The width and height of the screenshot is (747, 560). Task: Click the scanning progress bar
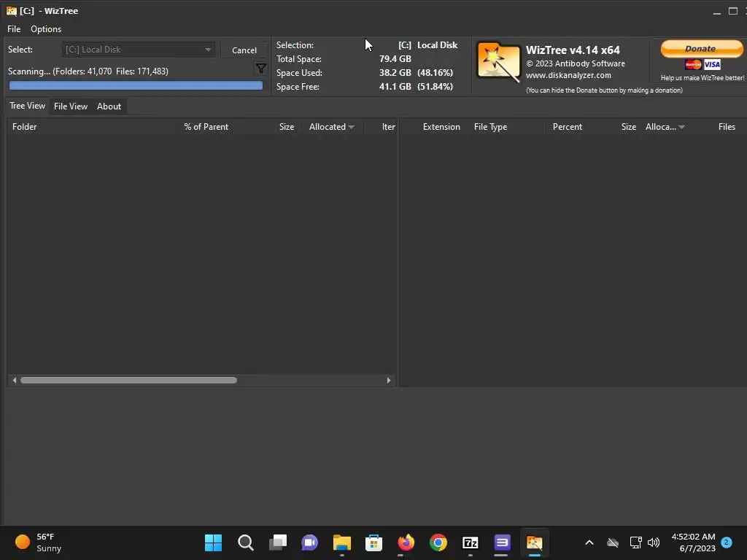click(x=136, y=85)
